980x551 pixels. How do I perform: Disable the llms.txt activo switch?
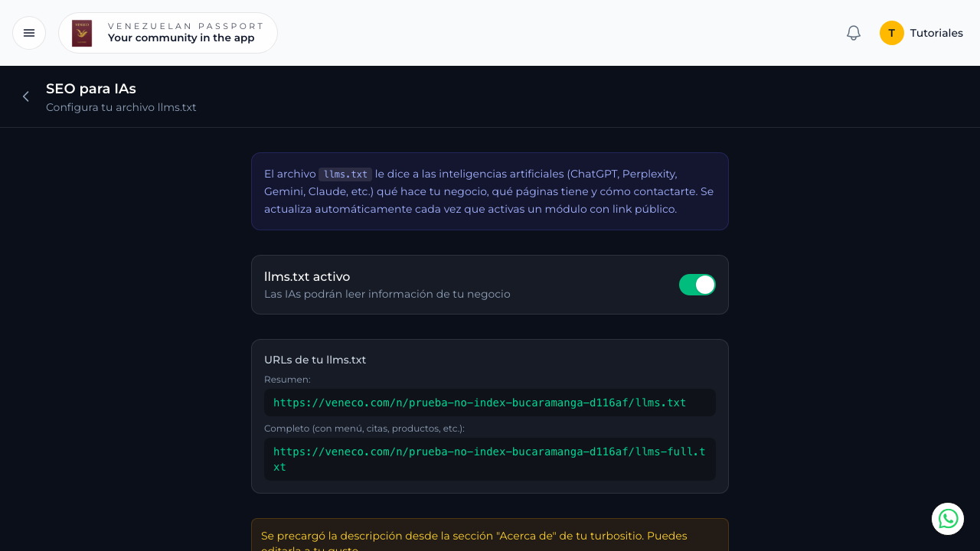click(697, 285)
